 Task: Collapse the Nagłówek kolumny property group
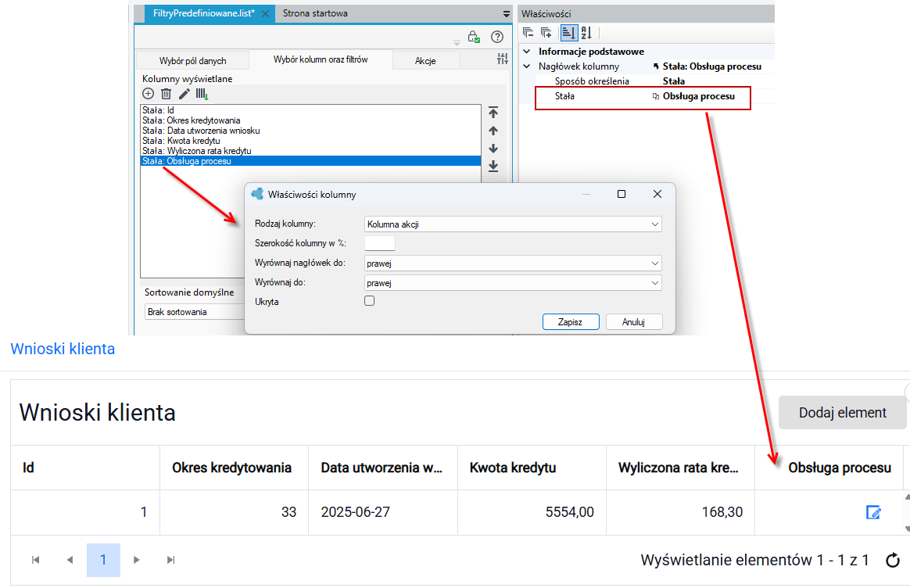(x=527, y=66)
